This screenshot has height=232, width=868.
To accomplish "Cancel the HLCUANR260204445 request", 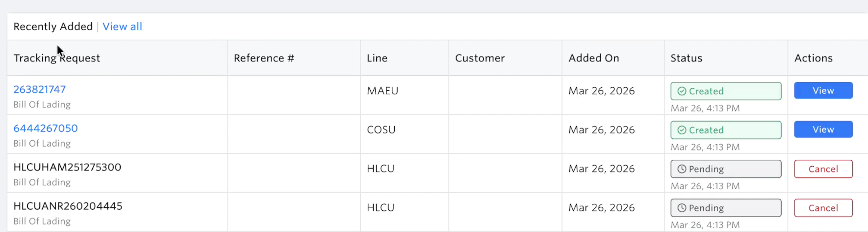I will 823,208.
